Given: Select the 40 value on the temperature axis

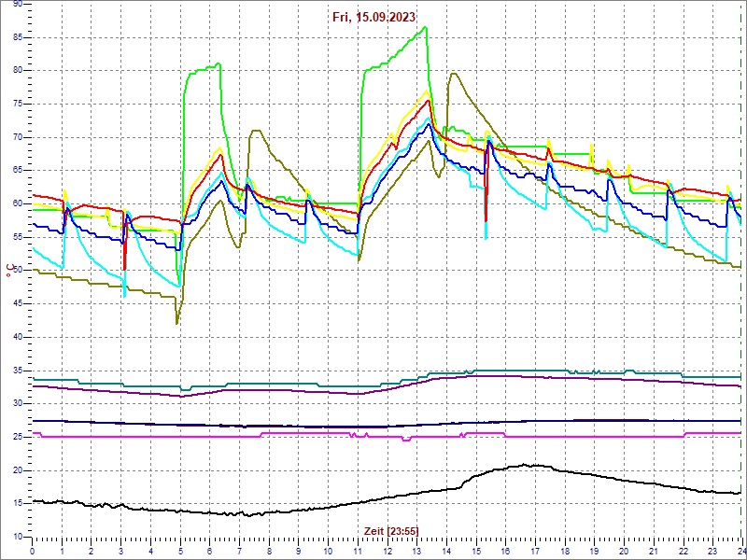Looking at the screenshot, I should pyautogui.click(x=17, y=337).
